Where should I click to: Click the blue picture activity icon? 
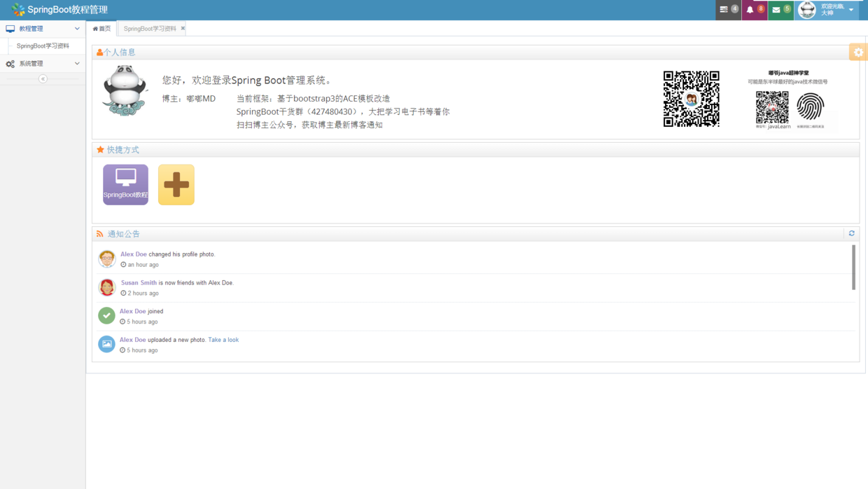(x=106, y=344)
